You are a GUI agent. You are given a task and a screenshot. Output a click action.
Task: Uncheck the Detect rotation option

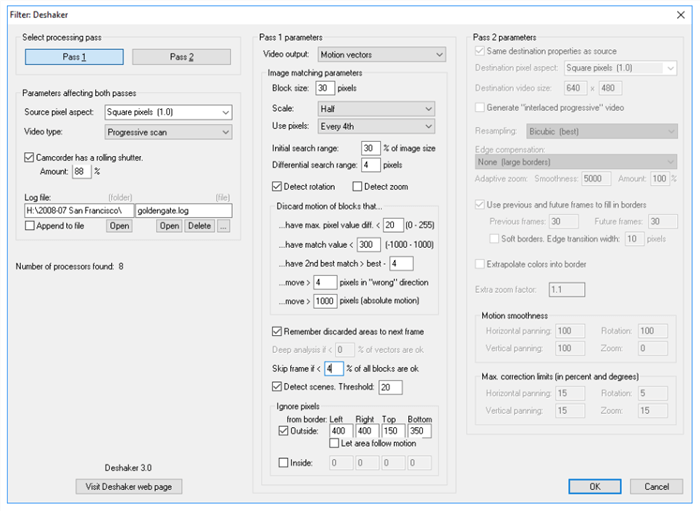point(277,186)
